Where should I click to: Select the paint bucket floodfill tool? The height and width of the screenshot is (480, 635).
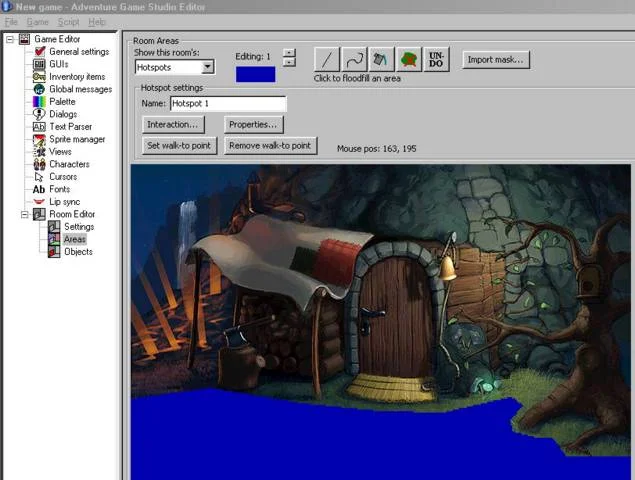click(381, 60)
